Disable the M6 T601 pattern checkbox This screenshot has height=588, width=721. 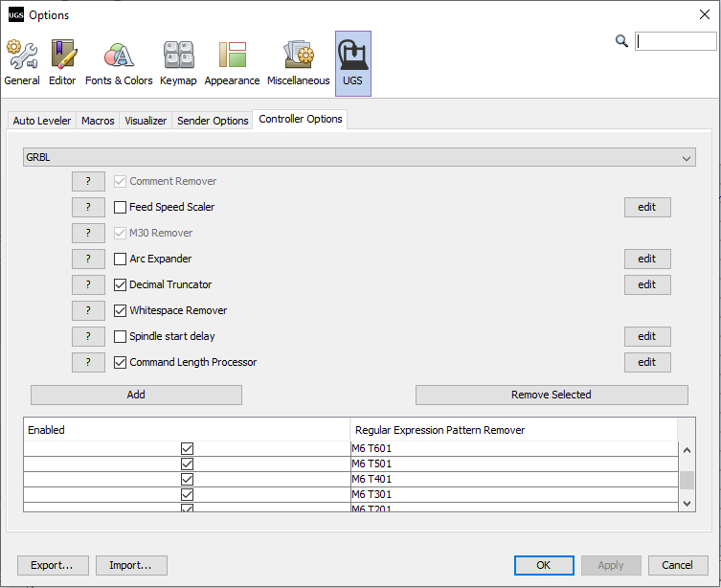(187, 448)
